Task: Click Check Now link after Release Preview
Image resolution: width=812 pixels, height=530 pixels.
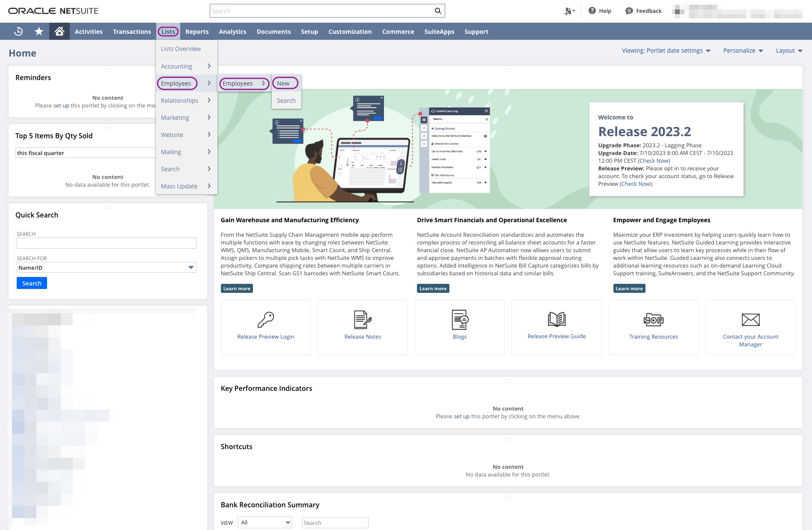Action: (636, 184)
